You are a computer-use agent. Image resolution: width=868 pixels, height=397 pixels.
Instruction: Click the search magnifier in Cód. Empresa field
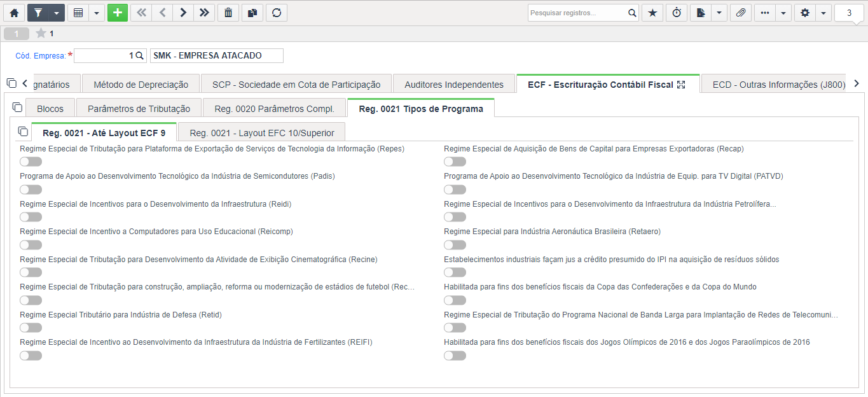140,56
